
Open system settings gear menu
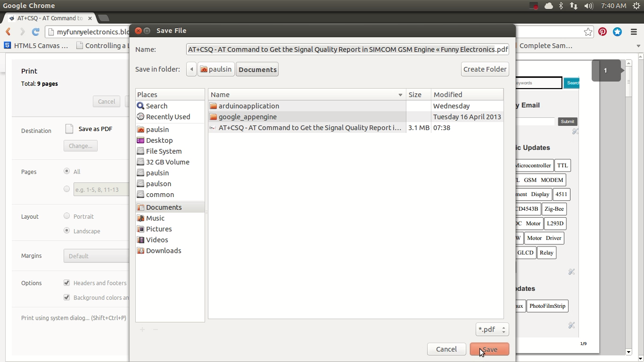(636, 6)
